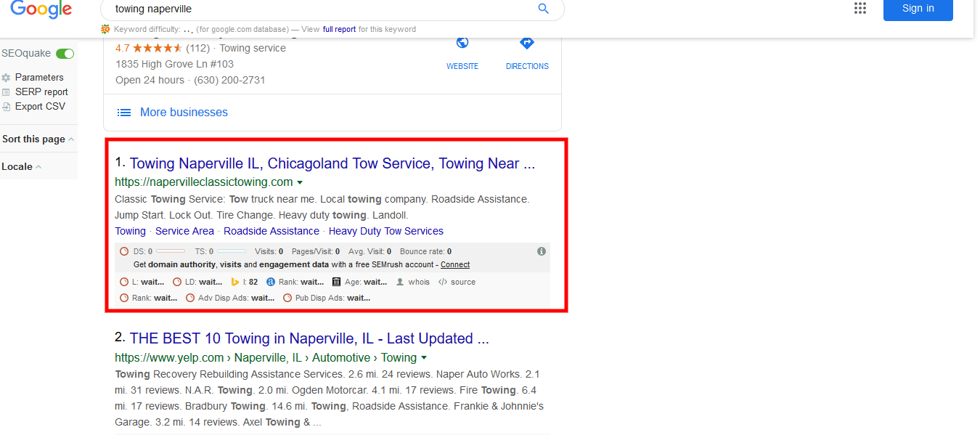Click the Website globe icon
This screenshot has width=980, height=435.
462,43
